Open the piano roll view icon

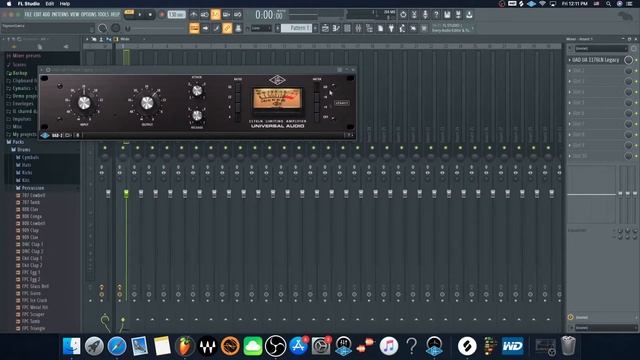coord(336,28)
